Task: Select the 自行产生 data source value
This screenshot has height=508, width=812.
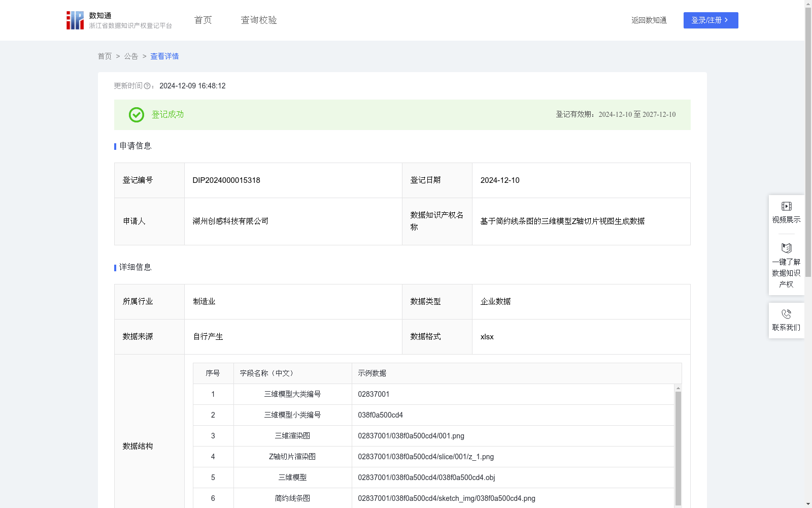Action: click(x=208, y=337)
